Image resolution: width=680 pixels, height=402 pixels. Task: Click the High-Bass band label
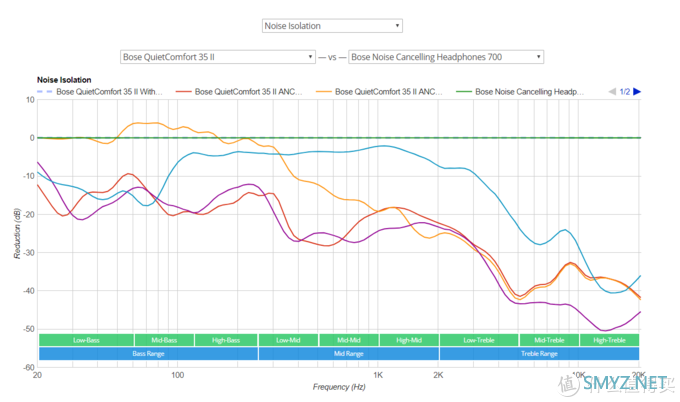coord(226,340)
